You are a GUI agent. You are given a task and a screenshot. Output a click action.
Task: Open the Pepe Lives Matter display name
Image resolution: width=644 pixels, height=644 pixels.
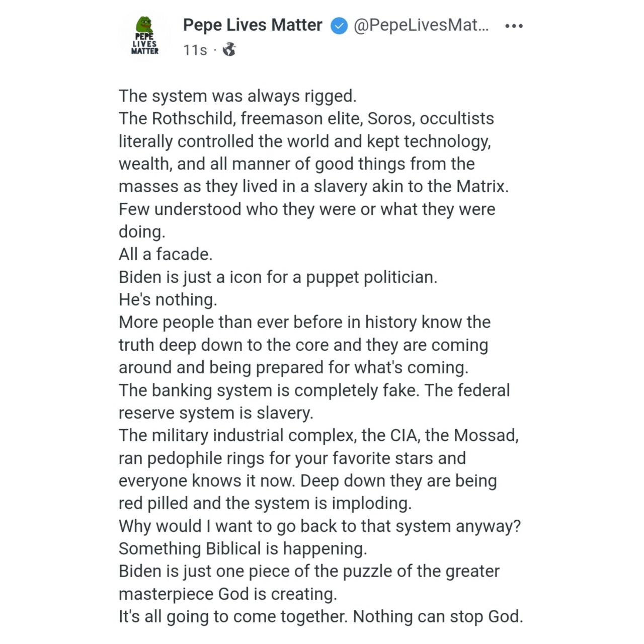(253, 25)
